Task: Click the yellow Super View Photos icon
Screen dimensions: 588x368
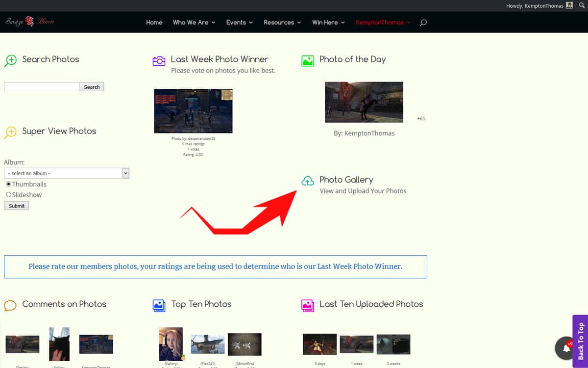Action: [10, 132]
